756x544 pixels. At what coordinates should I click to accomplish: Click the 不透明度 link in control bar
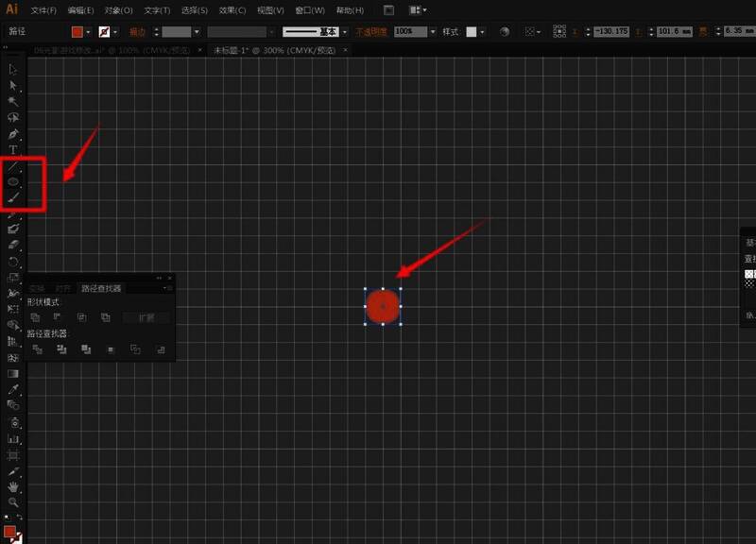(x=371, y=31)
